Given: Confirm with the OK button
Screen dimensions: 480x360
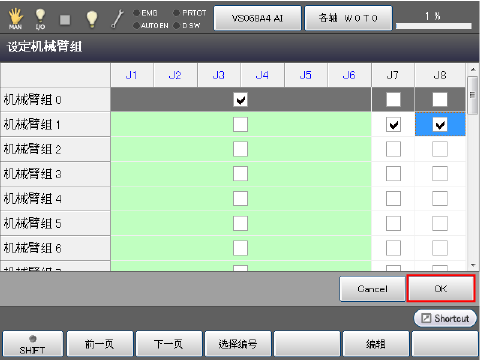Looking at the screenshot, I should click(441, 289).
